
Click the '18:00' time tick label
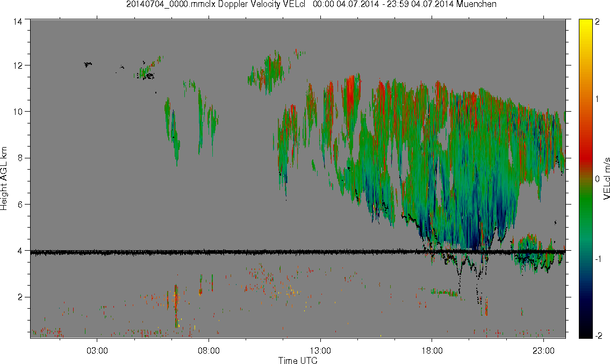point(432,351)
